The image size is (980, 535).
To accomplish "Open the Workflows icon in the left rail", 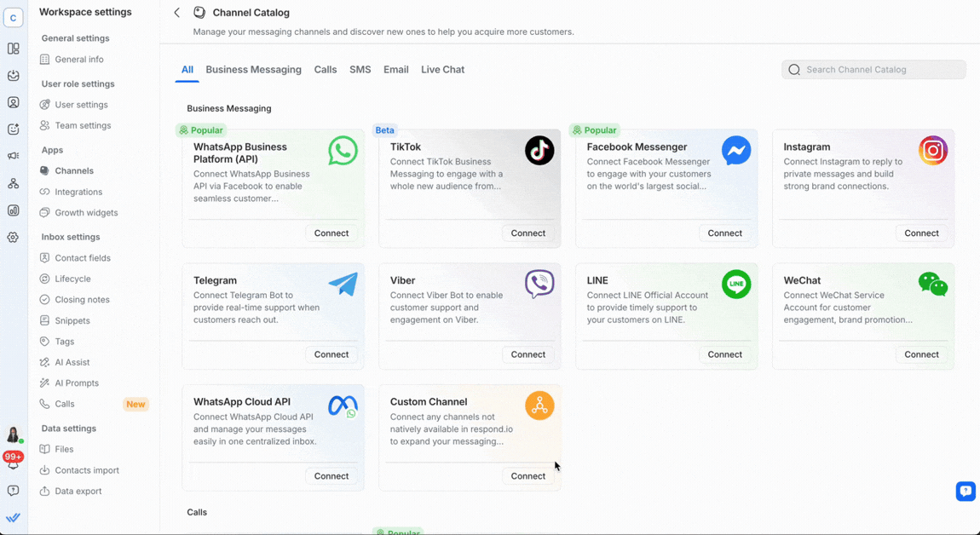I will pyautogui.click(x=13, y=182).
